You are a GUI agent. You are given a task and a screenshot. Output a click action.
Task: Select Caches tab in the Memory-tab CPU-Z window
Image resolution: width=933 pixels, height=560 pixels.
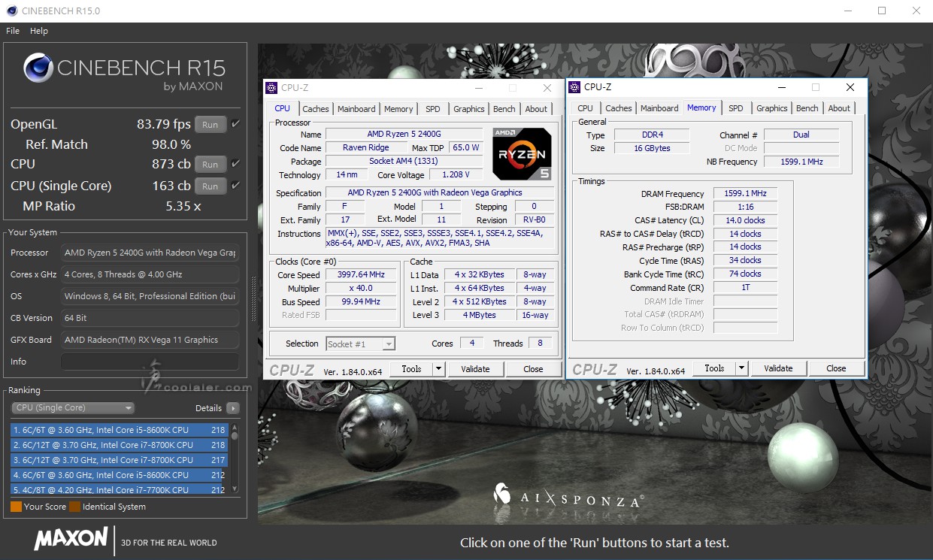(619, 108)
